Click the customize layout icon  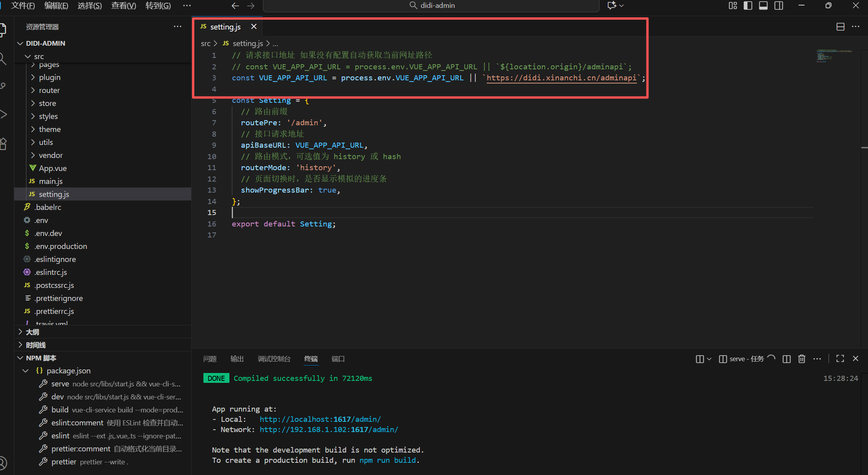click(732, 6)
